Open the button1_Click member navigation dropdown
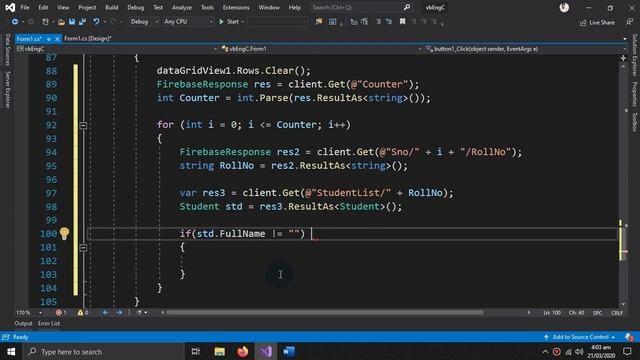Screen dimensions: 640x360 (x=526, y=49)
